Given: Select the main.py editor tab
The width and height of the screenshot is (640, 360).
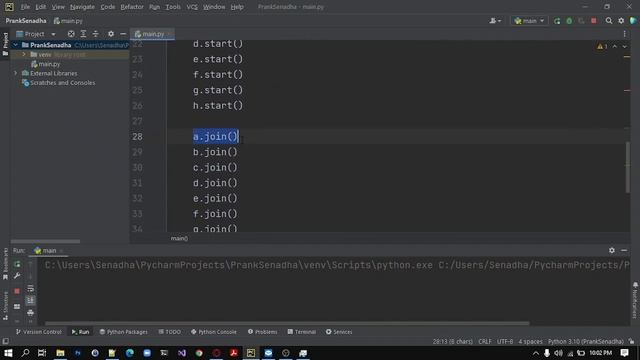Looking at the screenshot, I should tap(152, 34).
